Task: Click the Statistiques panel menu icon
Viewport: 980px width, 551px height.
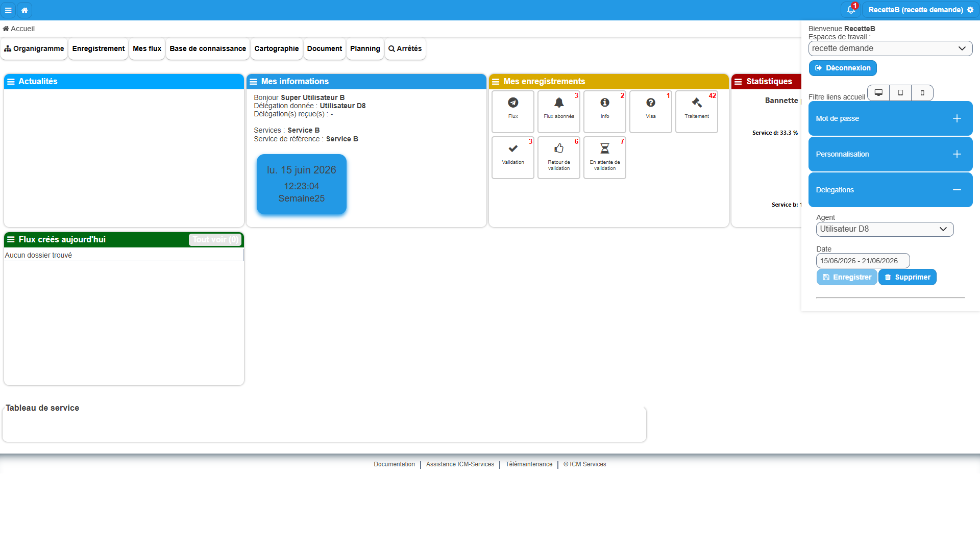Action: [x=738, y=82]
